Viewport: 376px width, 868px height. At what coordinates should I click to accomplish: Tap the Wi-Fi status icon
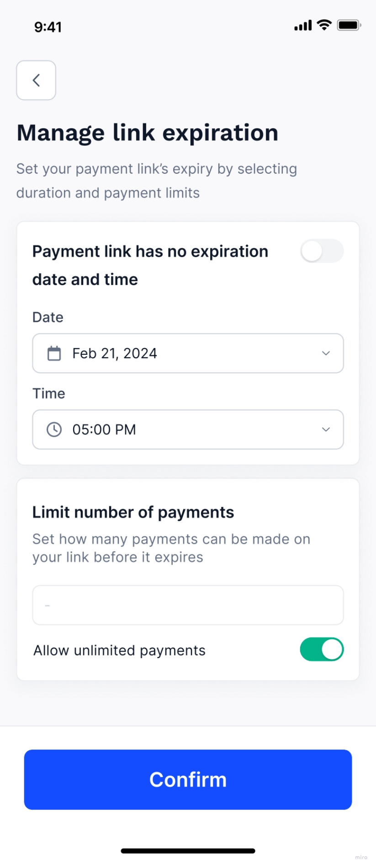pyautogui.click(x=324, y=25)
